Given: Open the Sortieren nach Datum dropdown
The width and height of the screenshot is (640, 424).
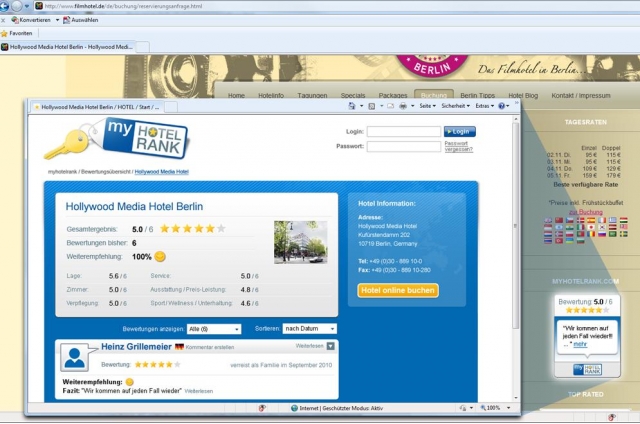Looking at the screenshot, I should pyautogui.click(x=309, y=328).
